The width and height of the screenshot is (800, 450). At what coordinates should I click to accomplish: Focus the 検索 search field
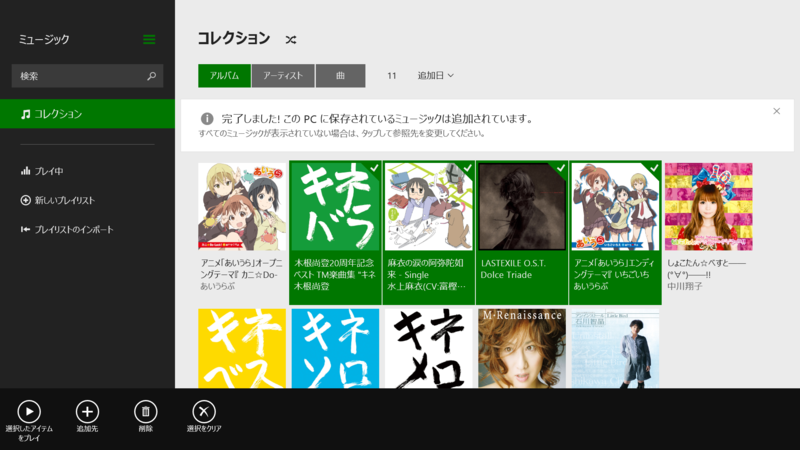click(87, 76)
